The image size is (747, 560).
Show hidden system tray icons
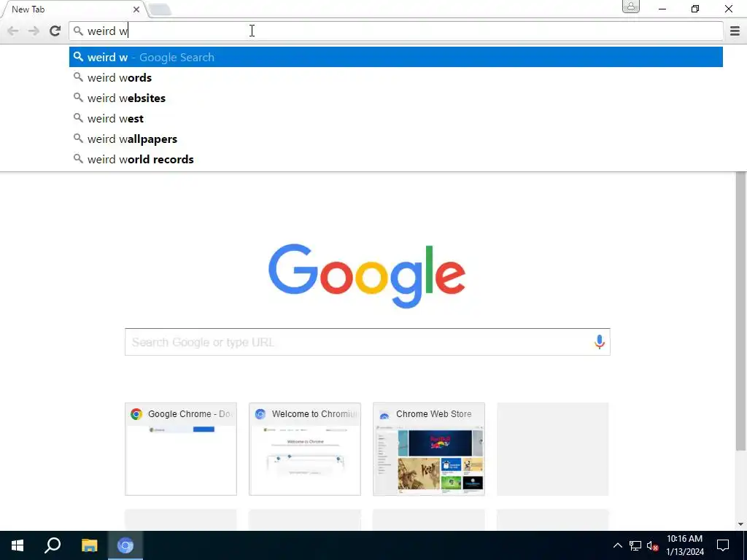[617, 545]
